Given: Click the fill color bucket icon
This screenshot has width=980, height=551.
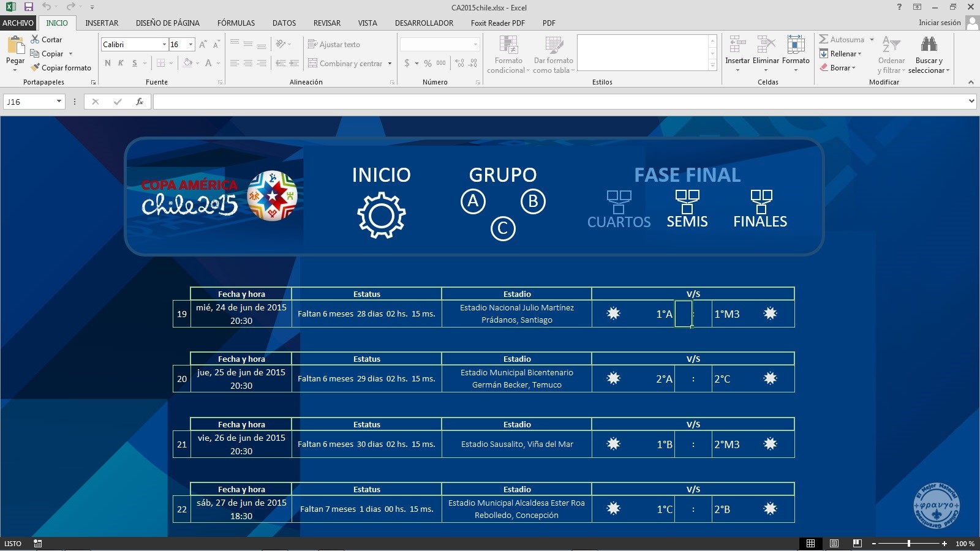Looking at the screenshot, I should 187,63.
